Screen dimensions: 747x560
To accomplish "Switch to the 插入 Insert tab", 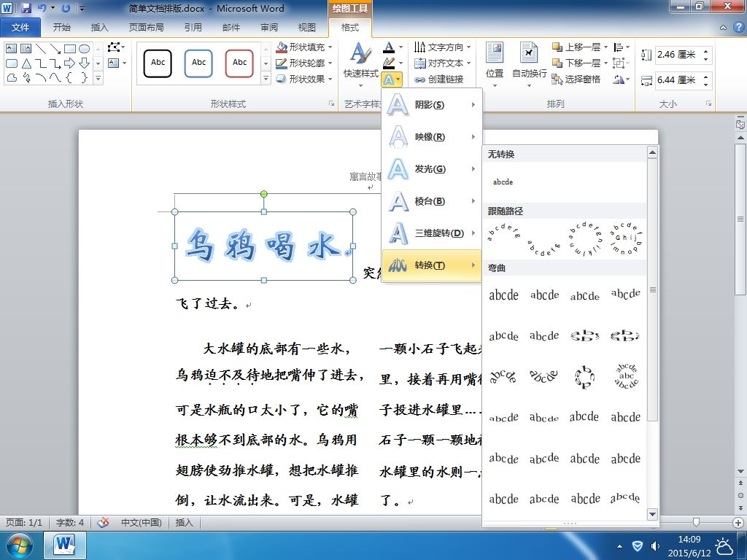I will [x=99, y=27].
